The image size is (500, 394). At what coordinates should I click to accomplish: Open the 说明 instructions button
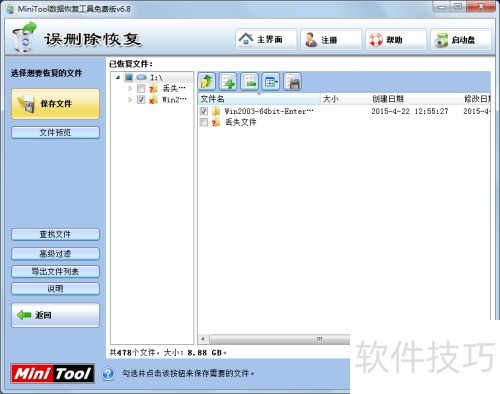pos(55,289)
